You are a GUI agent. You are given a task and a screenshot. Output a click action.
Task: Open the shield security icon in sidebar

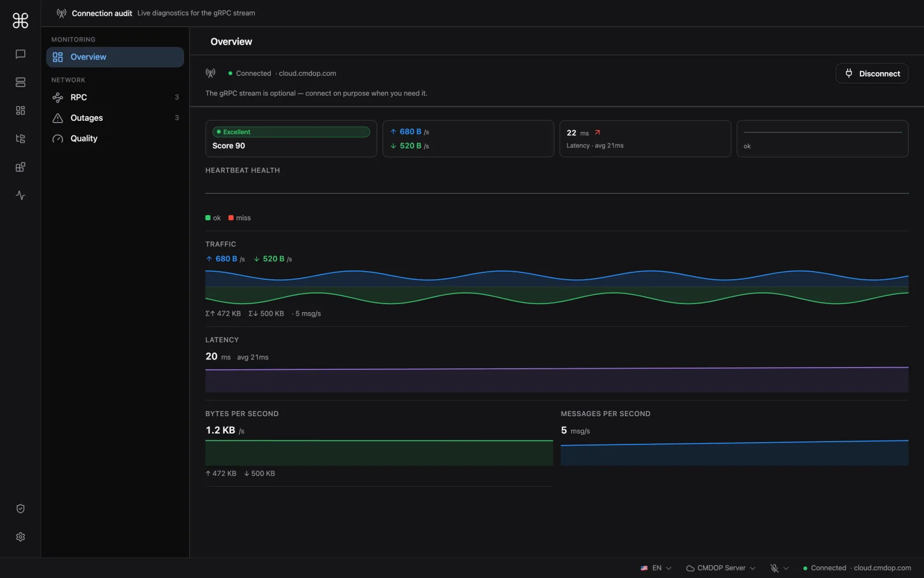pos(20,509)
